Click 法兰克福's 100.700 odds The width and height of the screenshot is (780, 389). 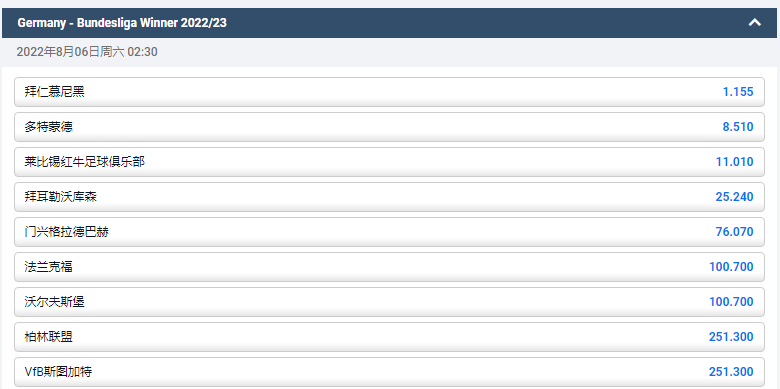tap(731, 267)
